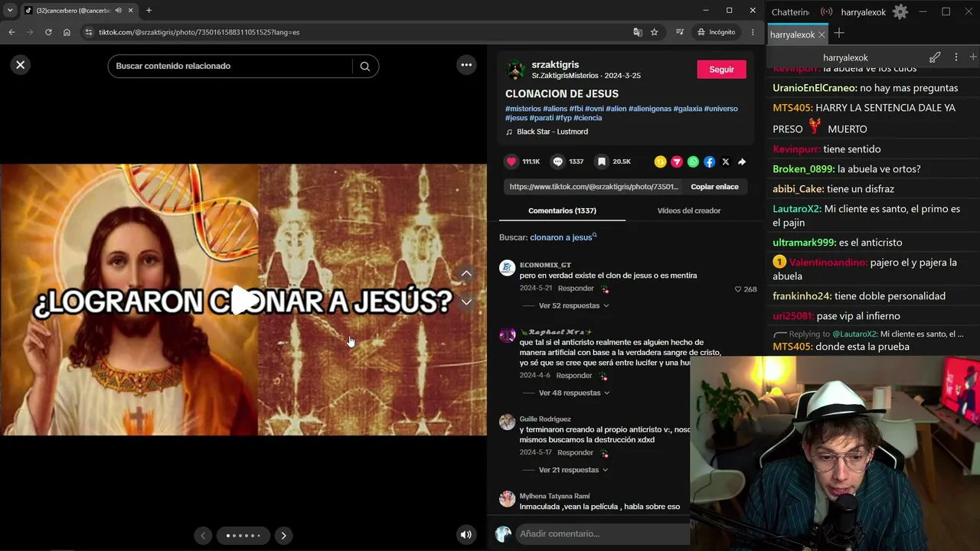Image resolution: width=980 pixels, height=551 pixels.
Task: Add a new tab in Chatterino
Action: 839,33
